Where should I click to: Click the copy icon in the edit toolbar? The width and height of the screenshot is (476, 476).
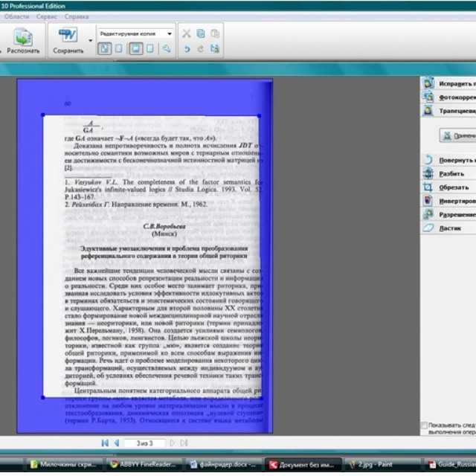pos(201,33)
